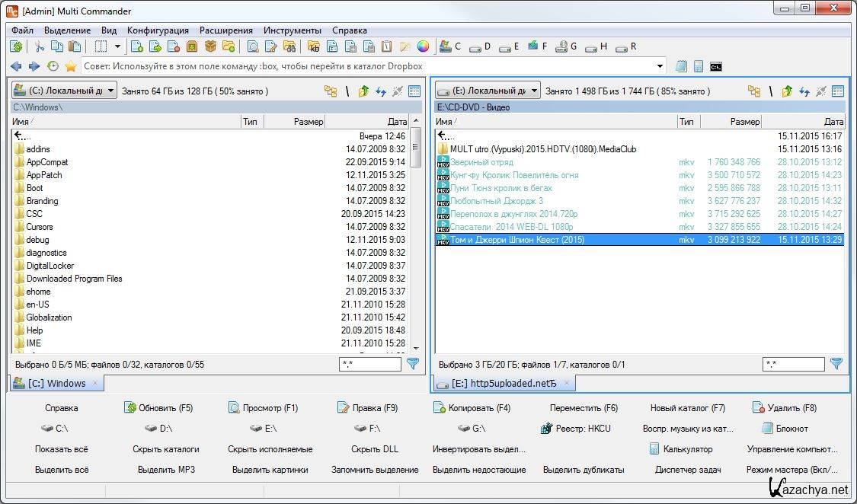Go up a folder in right panel
Viewport: 857px width, 504px height.
[787, 91]
